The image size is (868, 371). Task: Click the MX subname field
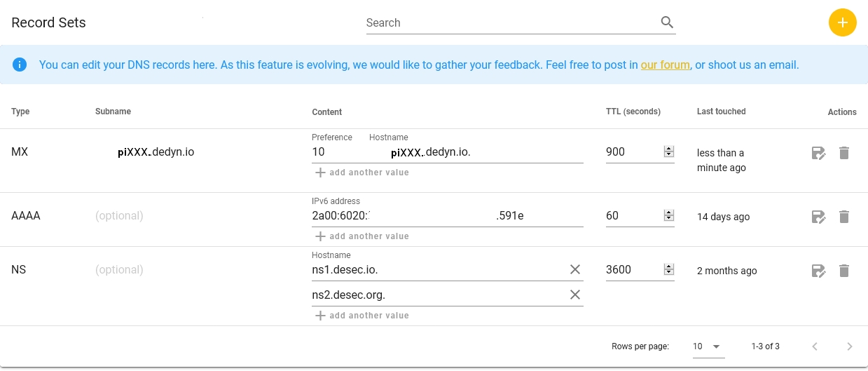click(x=156, y=151)
